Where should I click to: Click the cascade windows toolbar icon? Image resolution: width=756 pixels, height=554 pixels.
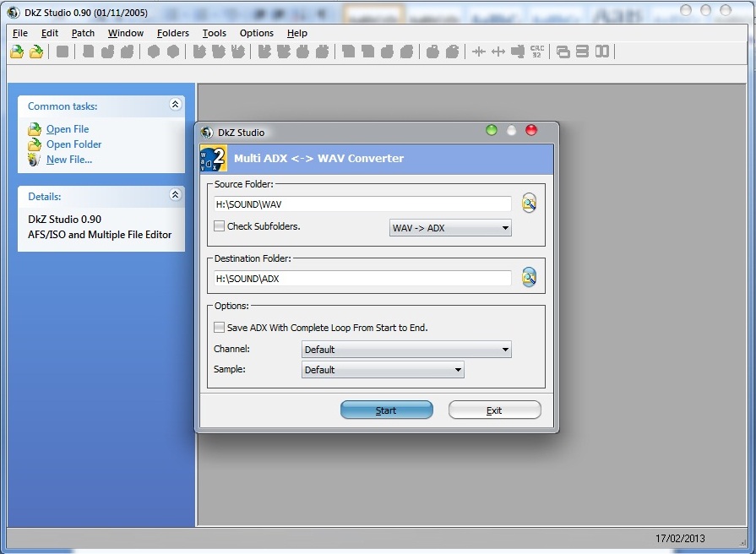pos(563,52)
